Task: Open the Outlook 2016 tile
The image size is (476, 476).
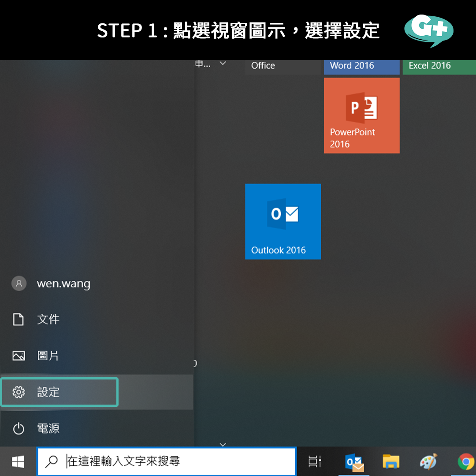Action: [x=283, y=221]
